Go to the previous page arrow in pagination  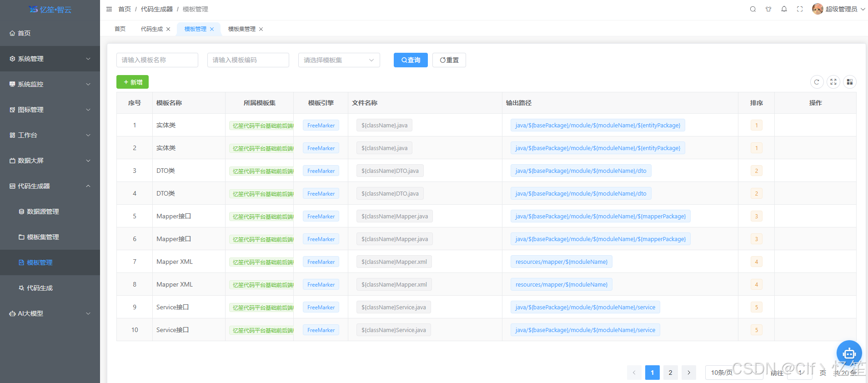point(634,373)
